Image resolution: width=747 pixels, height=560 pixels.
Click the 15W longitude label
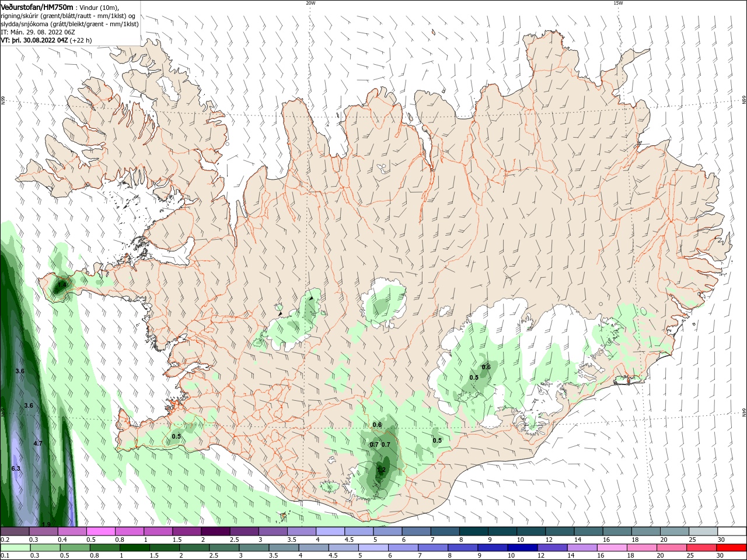click(617, 3)
